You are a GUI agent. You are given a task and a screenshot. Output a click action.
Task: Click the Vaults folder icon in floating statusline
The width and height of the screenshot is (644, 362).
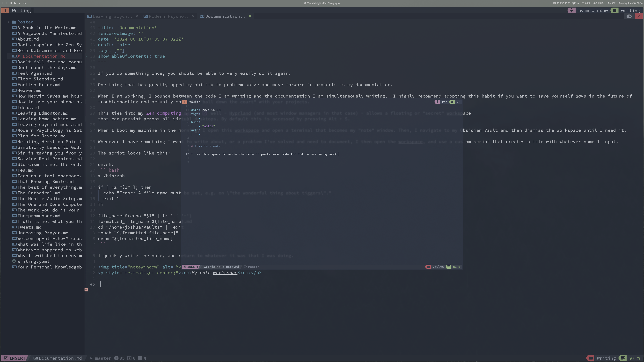point(428,267)
